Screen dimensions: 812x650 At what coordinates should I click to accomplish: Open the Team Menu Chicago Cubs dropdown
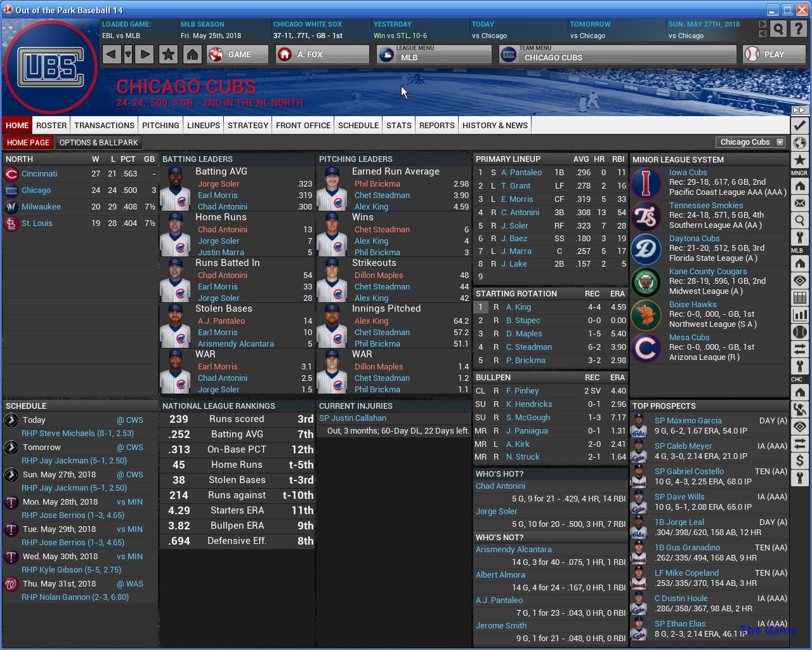(x=618, y=55)
